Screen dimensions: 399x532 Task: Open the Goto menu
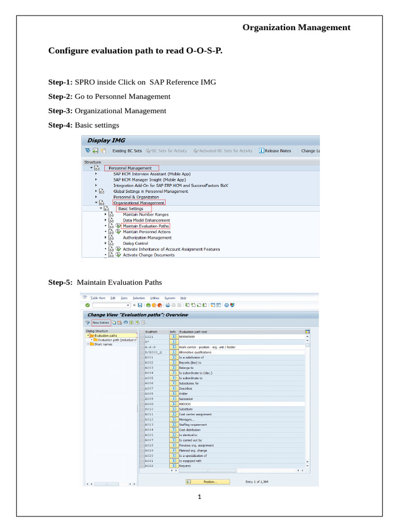point(124,298)
